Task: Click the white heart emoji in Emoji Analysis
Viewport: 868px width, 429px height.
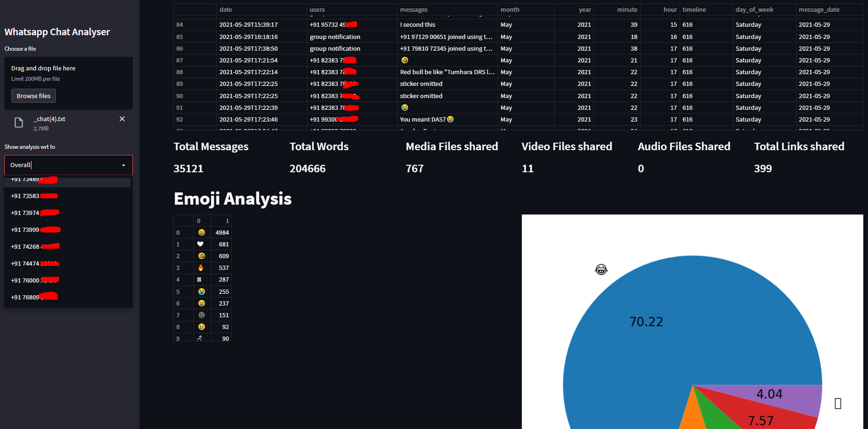Action: pyautogui.click(x=201, y=244)
